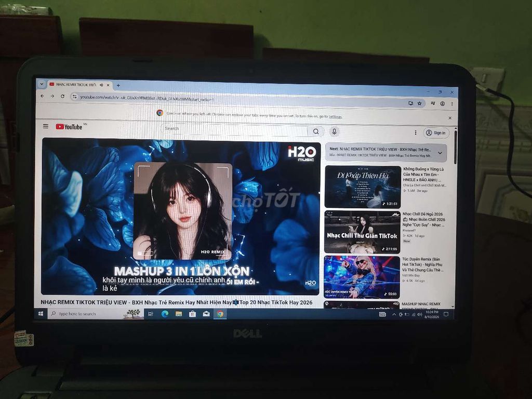Open volume control in system tray
Image resolution: width=532 pixels, height=399 pixels.
click(420, 314)
